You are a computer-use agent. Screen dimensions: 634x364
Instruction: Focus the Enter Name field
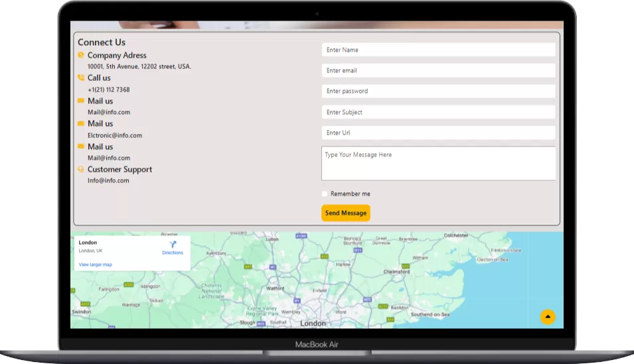[x=438, y=50]
